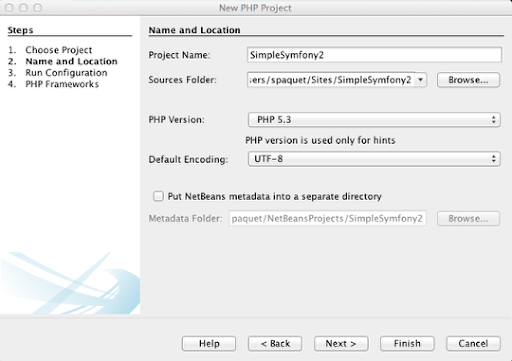Viewport: 512px width, 361px height.
Task: Select the PHP Frameworks step
Action: pyautogui.click(x=62, y=84)
